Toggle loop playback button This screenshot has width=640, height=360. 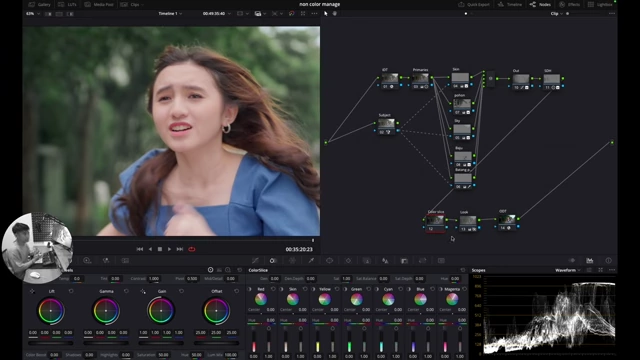191,249
